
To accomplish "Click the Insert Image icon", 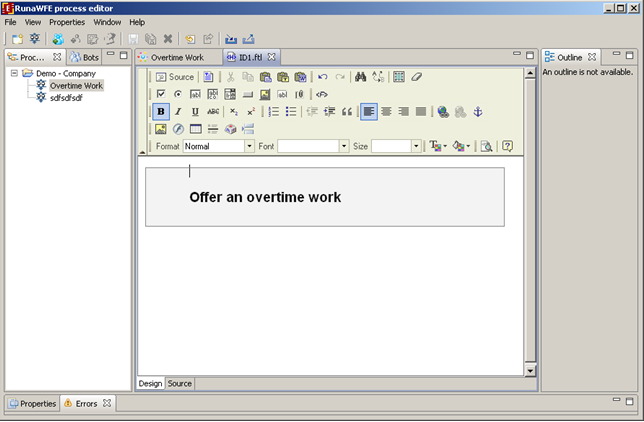I will [x=161, y=129].
